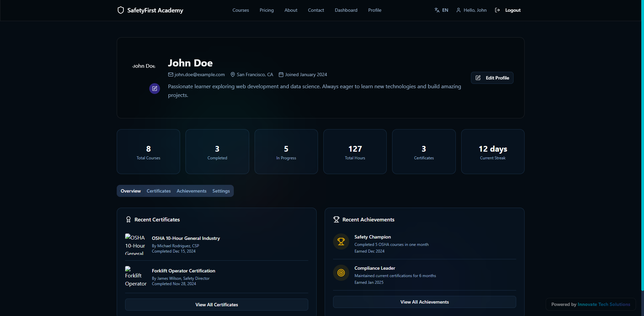Open Courses in the navigation bar
The height and width of the screenshot is (316, 644).
[240, 10]
